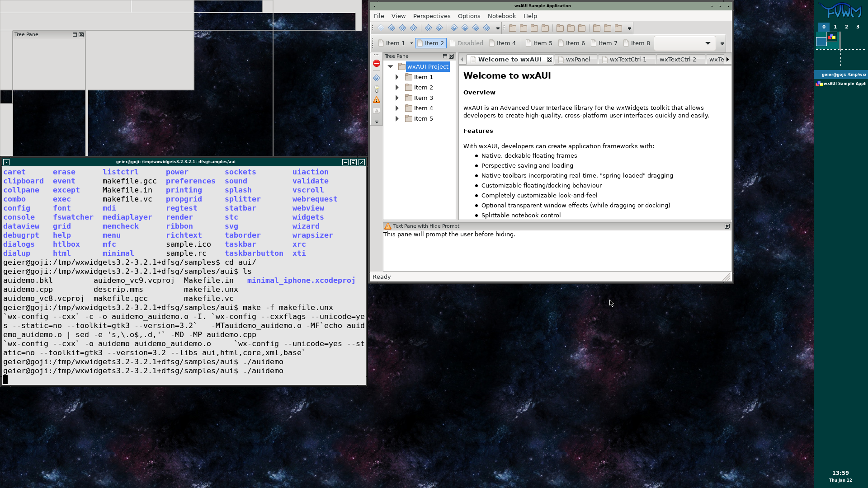Click the minimal_iphone.xcodeproj link in the terminal
Screen dimensions: 868x488
[x=301, y=280]
